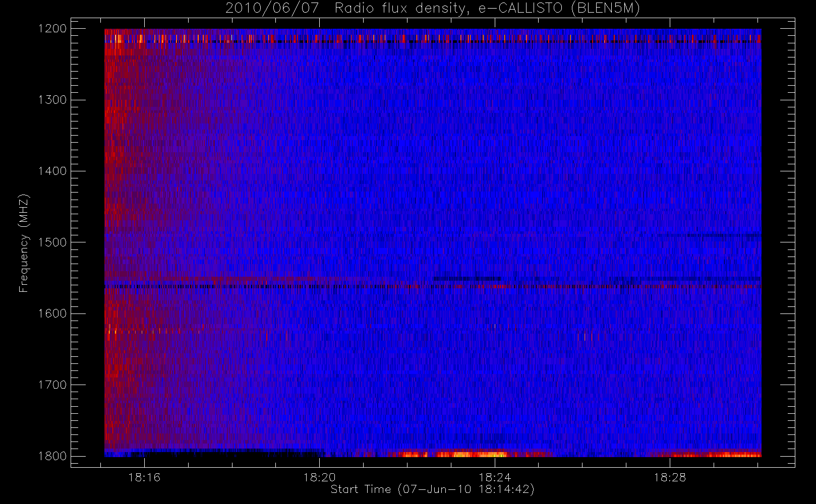Click the date "2010/06/07" in the title
816x504 pixels.
[x=272, y=9]
